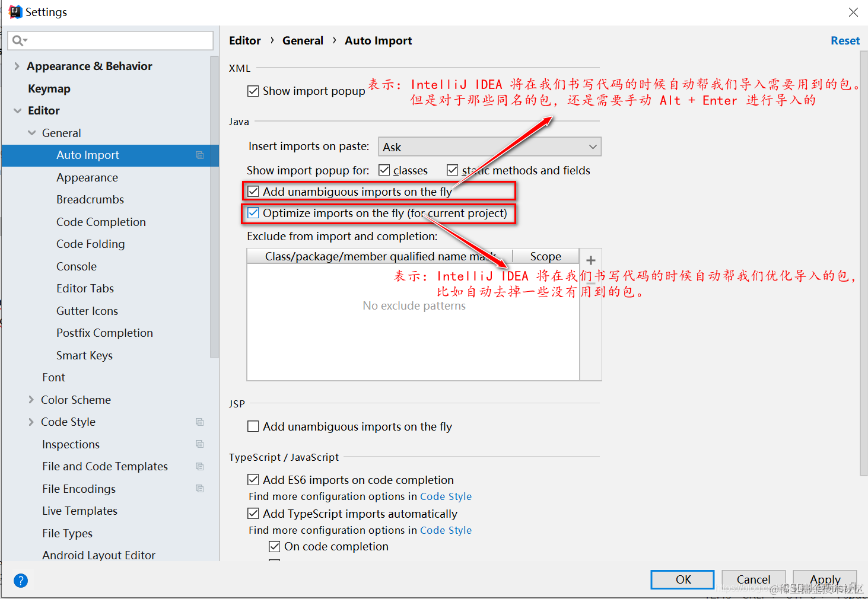Open Inspections settings
The image size is (868, 599).
coord(71,444)
